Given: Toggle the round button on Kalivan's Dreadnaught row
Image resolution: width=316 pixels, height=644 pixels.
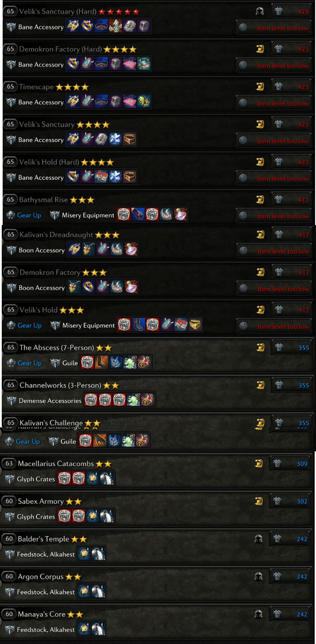Looking at the screenshot, I should (243, 251).
